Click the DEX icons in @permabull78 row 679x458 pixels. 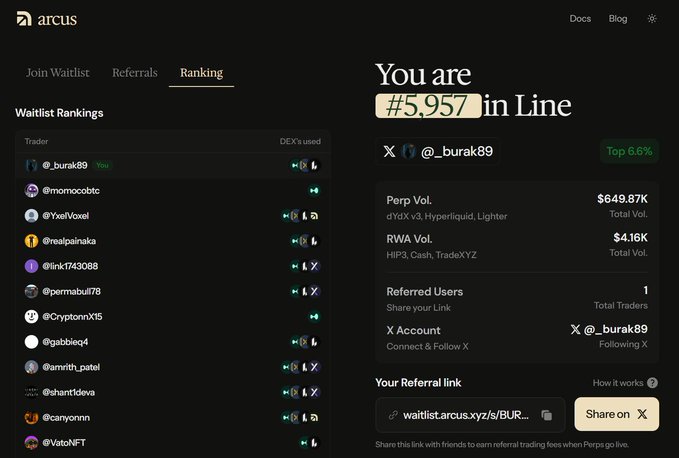click(305, 291)
